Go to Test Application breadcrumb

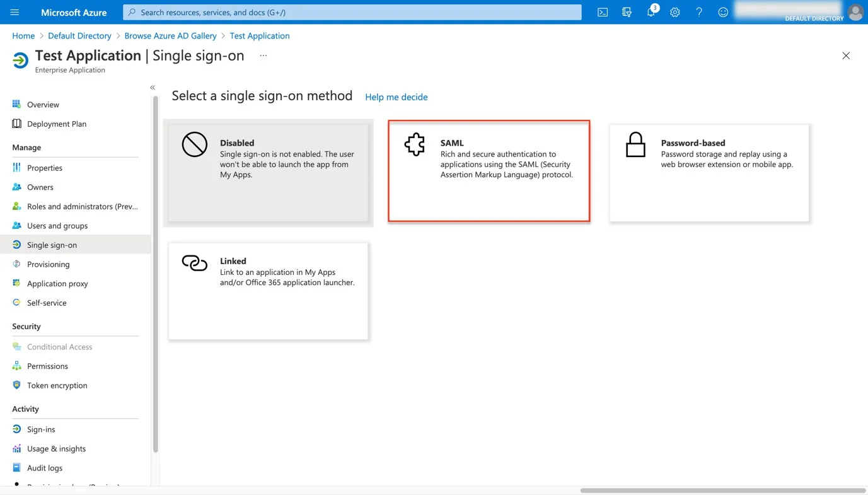pos(260,36)
